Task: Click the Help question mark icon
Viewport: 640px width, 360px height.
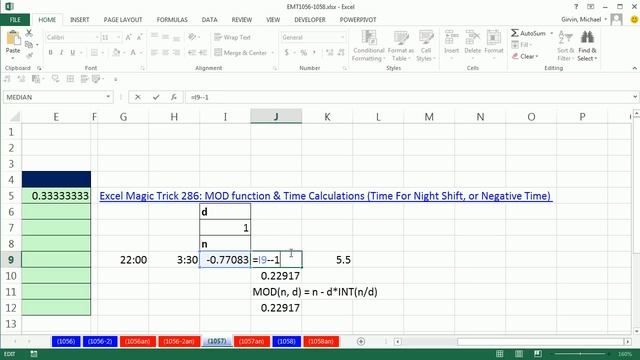Action: pyautogui.click(x=576, y=7)
